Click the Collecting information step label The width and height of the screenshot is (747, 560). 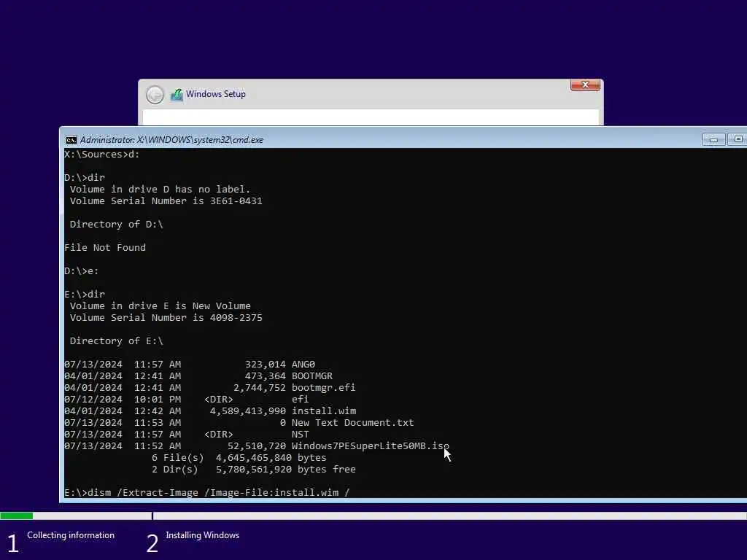71,535
